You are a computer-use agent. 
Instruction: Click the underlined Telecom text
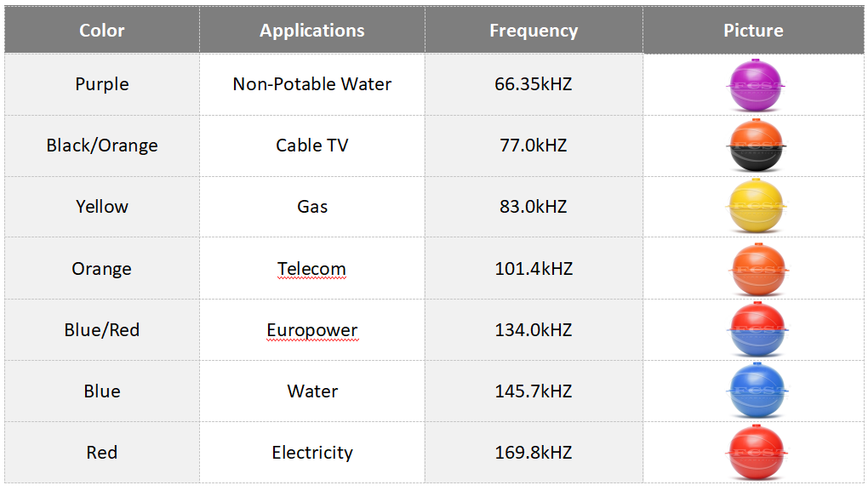tap(311, 269)
